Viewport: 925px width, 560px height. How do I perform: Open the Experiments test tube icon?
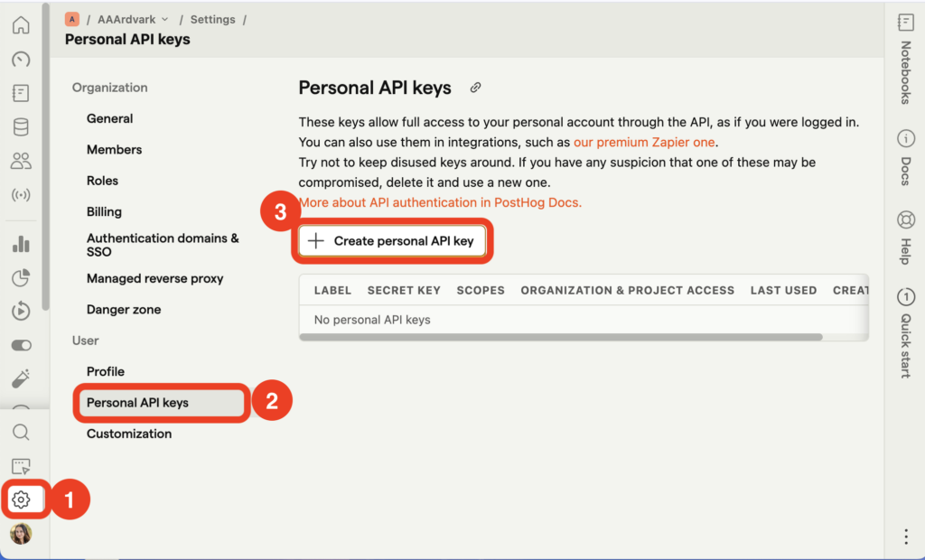pos(21,378)
